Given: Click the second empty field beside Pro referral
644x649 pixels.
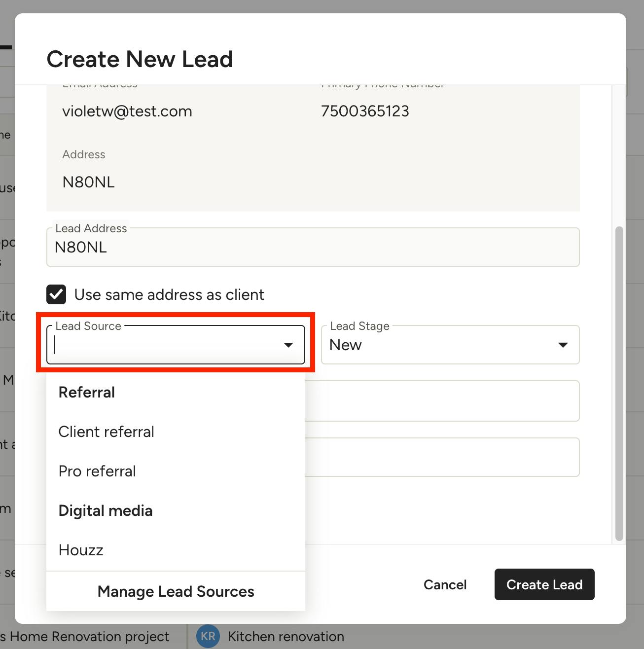Looking at the screenshot, I should click(442, 457).
